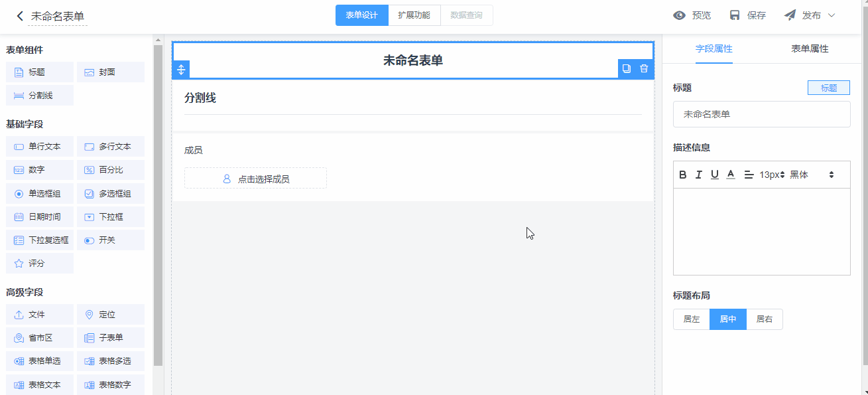
Task: Switch to the 扩展功能 tab
Action: (x=414, y=15)
